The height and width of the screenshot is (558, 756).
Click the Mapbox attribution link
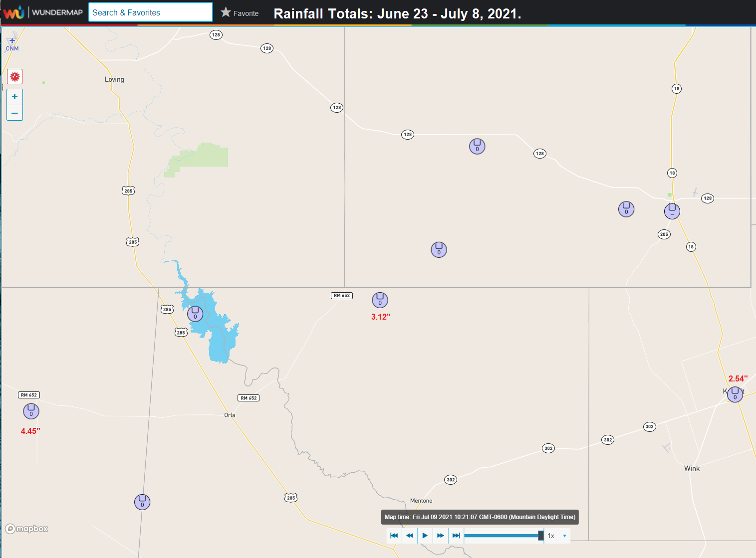[26, 529]
